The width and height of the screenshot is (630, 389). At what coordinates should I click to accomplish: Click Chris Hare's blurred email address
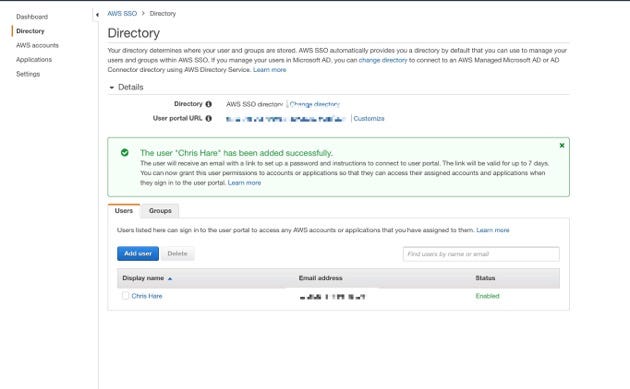tap(332, 297)
